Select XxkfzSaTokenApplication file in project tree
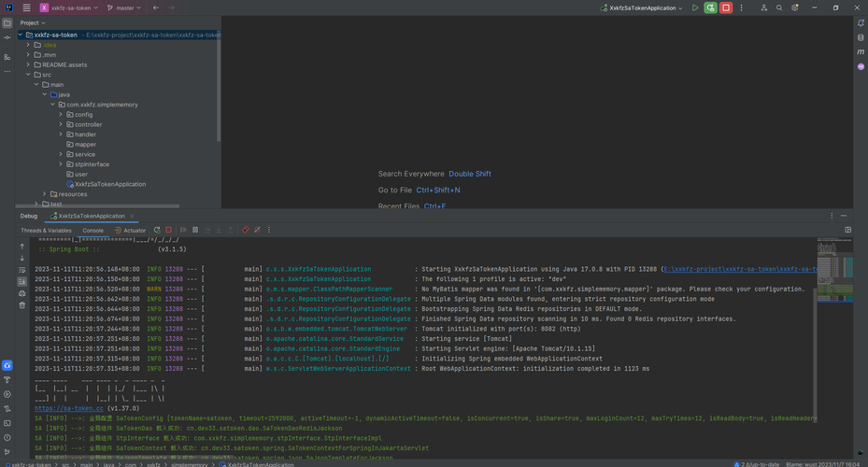Screen dimensions: 868x467 [x=109, y=184]
